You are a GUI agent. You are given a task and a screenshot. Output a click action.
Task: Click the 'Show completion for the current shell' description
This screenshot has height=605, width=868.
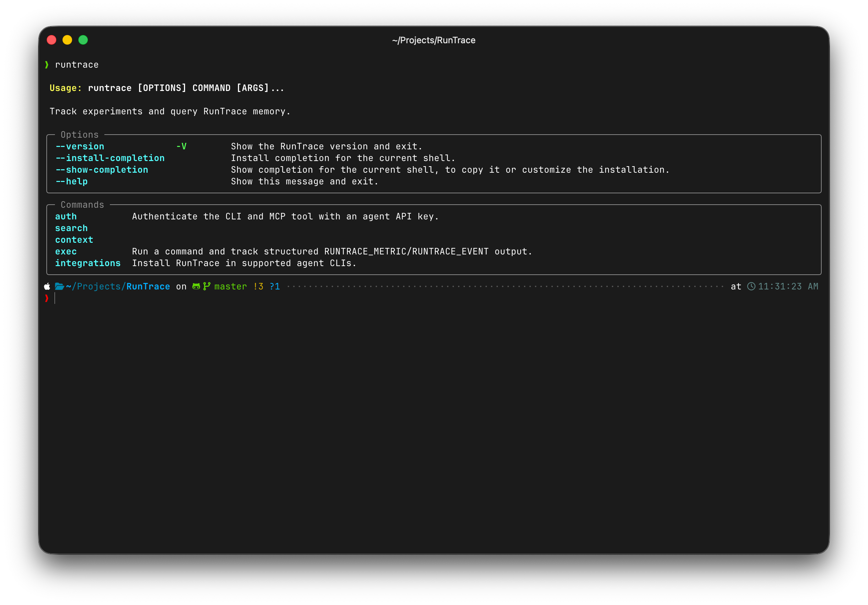(450, 170)
